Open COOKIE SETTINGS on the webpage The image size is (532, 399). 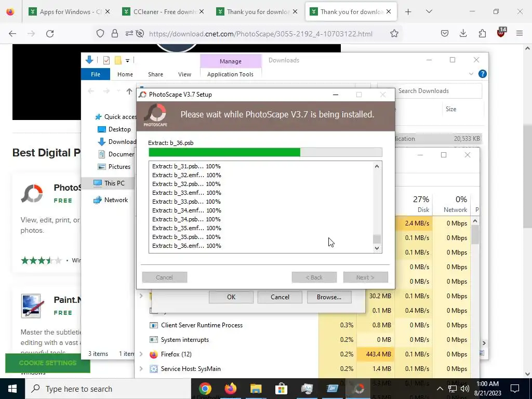(48, 363)
